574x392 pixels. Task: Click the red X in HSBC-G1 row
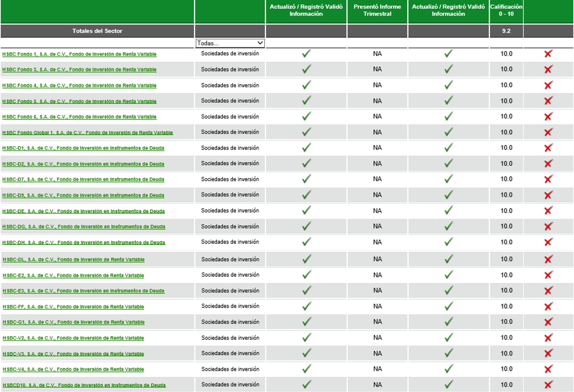[x=548, y=322]
